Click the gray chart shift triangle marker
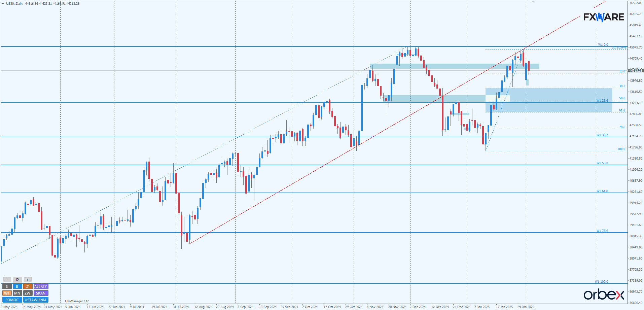 [533, 2]
